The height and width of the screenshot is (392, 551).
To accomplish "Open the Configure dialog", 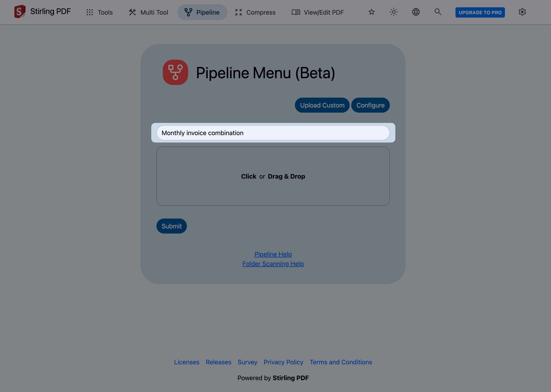I will [x=370, y=105].
